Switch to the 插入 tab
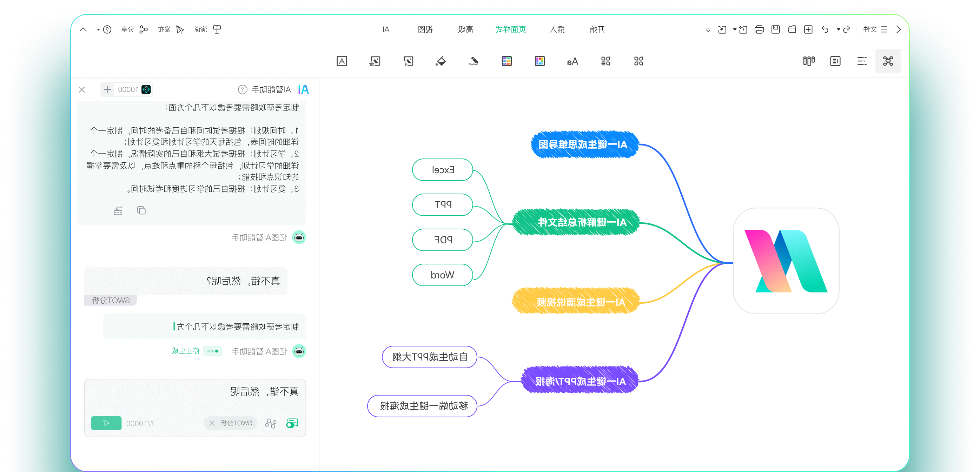The height and width of the screenshot is (472, 980). click(557, 29)
